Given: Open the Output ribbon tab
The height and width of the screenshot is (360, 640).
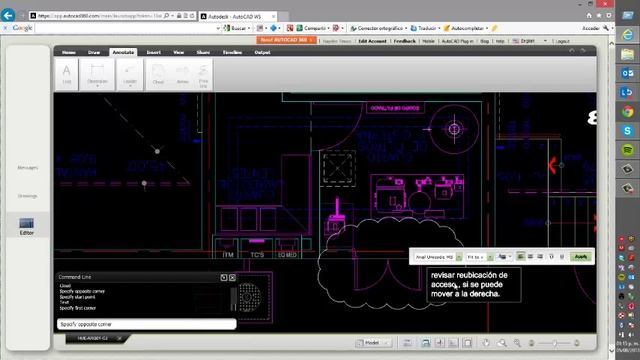Looking at the screenshot, I should [x=262, y=52].
